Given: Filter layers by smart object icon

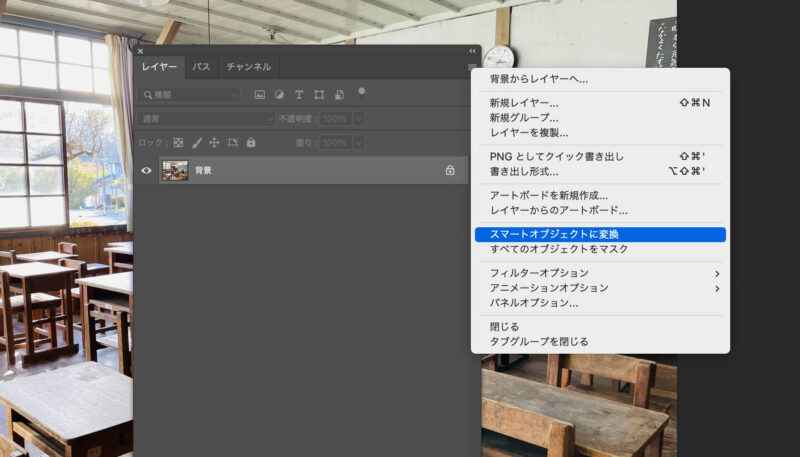Looking at the screenshot, I should pyautogui.click(x=339, y=95).
